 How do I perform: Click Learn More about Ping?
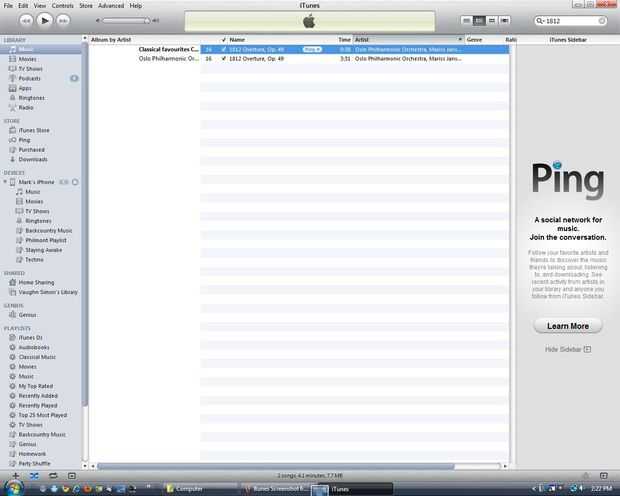(x=568, y=326)
